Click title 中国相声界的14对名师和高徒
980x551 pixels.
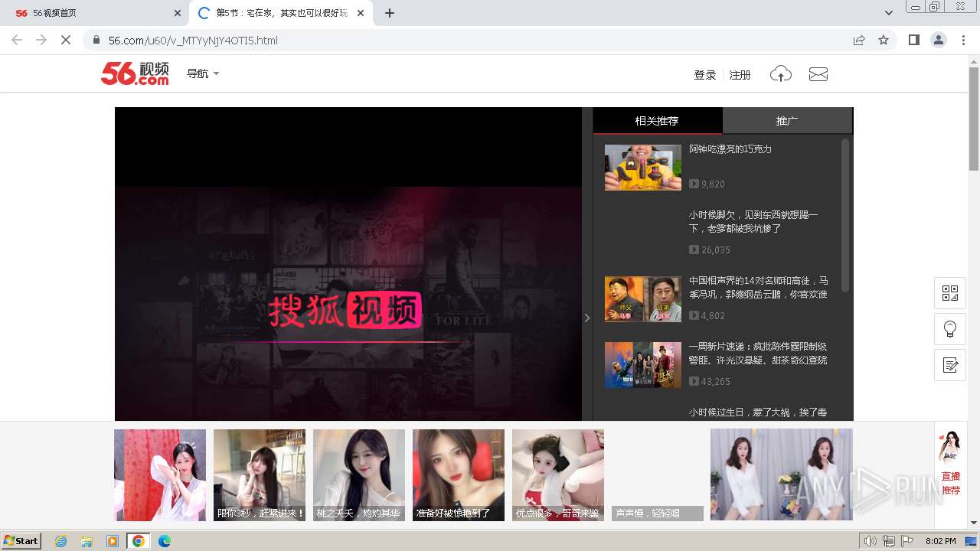(758, 288)
